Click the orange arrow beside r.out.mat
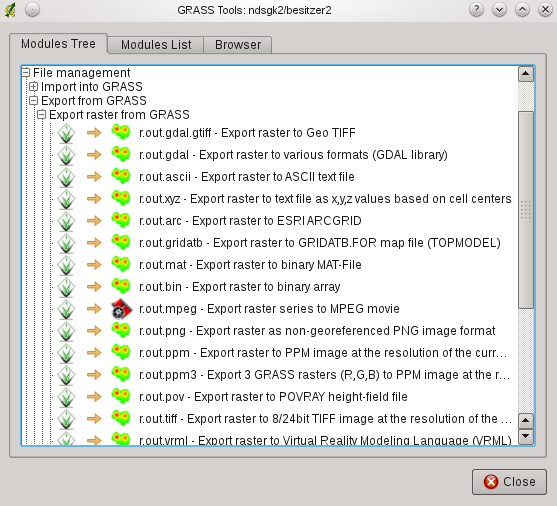557x506 pixels. point(94,265)
